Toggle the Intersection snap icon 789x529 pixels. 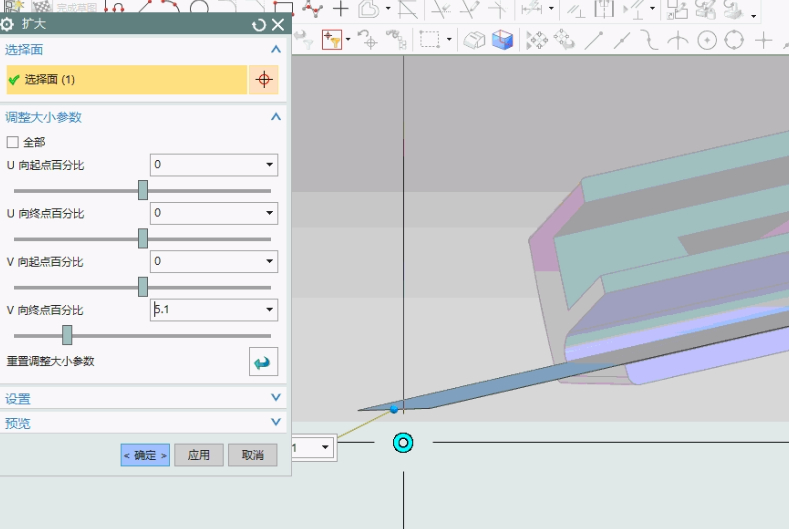click(678, 40)
